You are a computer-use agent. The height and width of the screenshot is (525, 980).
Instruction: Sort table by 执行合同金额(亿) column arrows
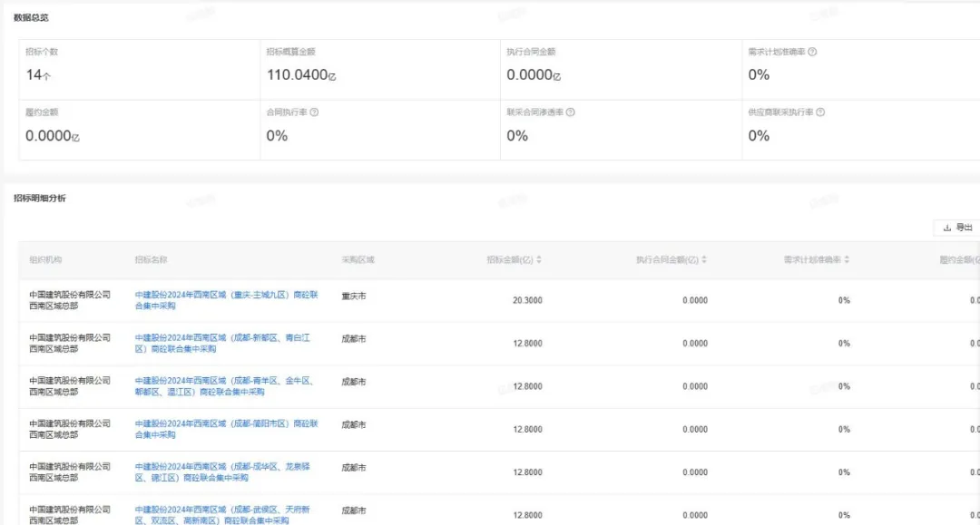704,259
